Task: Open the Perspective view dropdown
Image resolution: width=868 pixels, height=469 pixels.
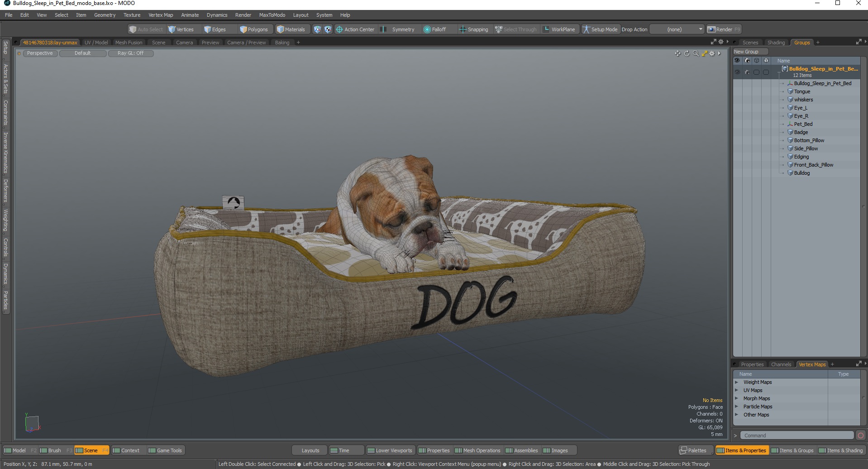Action: click(40, 53)
